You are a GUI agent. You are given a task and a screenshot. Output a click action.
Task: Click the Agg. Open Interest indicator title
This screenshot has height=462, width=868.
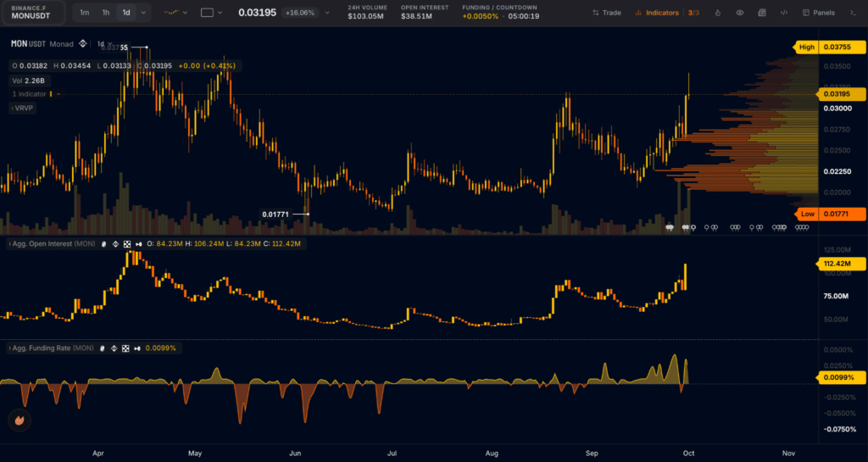(x=53, y=243)
